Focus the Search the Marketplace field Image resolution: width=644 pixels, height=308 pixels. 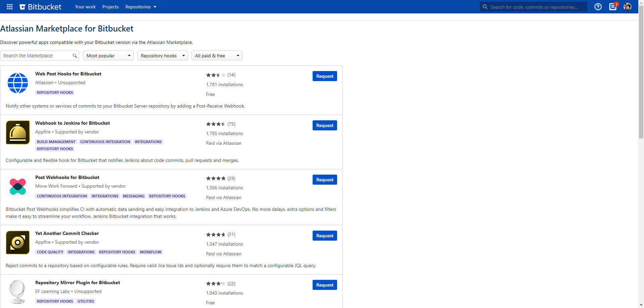pyautogui.click(x=40, y=56)
